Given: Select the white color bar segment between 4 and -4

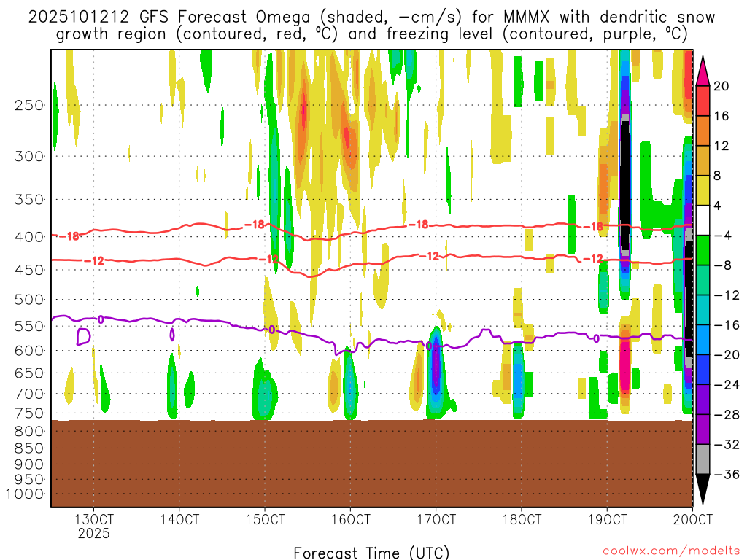Looking at the screenshot, I should click(x=704, y=220).
